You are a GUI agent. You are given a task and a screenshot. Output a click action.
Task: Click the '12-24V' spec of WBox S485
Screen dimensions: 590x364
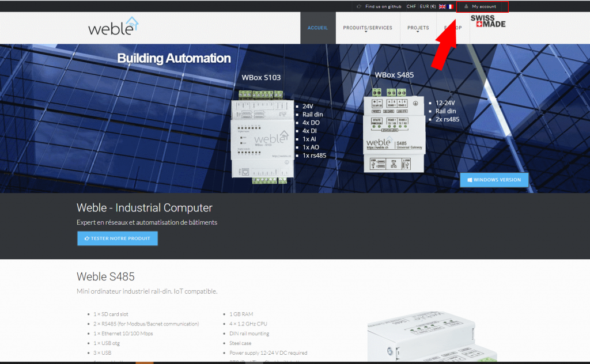445,103
